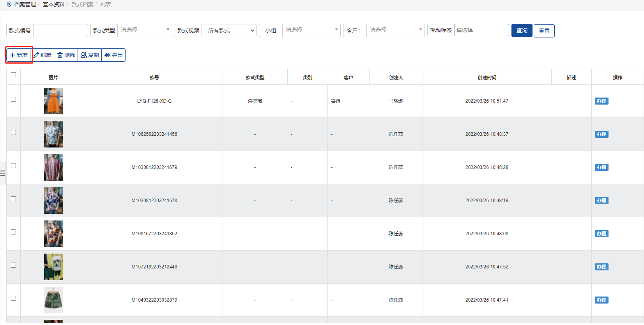The width and height of the screenshot is (644, 325).
Task: Click the 导出 export button
Action: click(113, 55)
